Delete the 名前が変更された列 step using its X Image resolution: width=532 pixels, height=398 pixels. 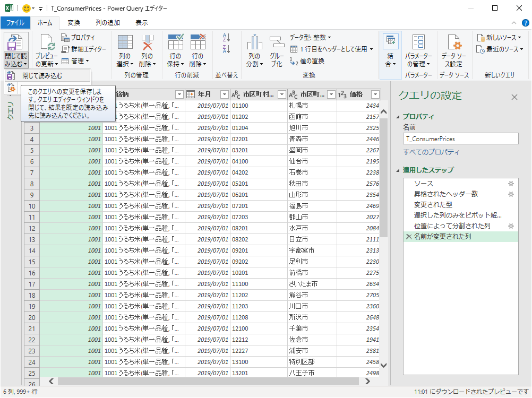[408, 237]
